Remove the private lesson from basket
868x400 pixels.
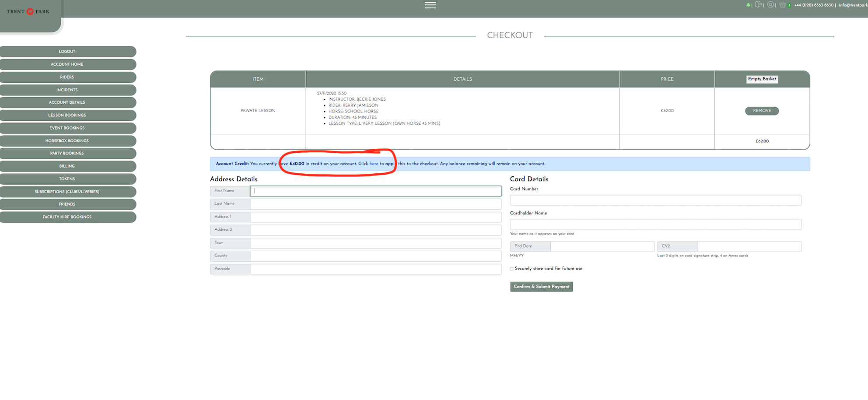pyautogui.click(x=762, y=111)
